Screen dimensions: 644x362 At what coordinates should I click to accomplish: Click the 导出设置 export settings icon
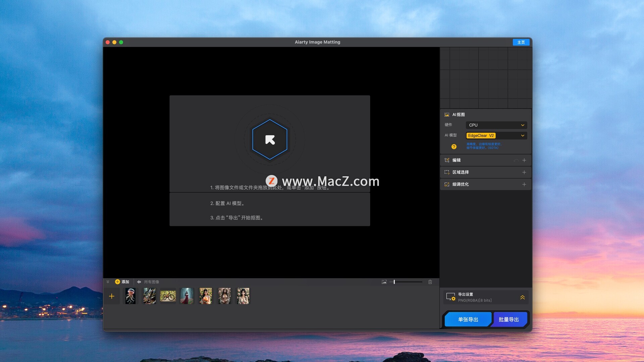(x=451, y=297)
